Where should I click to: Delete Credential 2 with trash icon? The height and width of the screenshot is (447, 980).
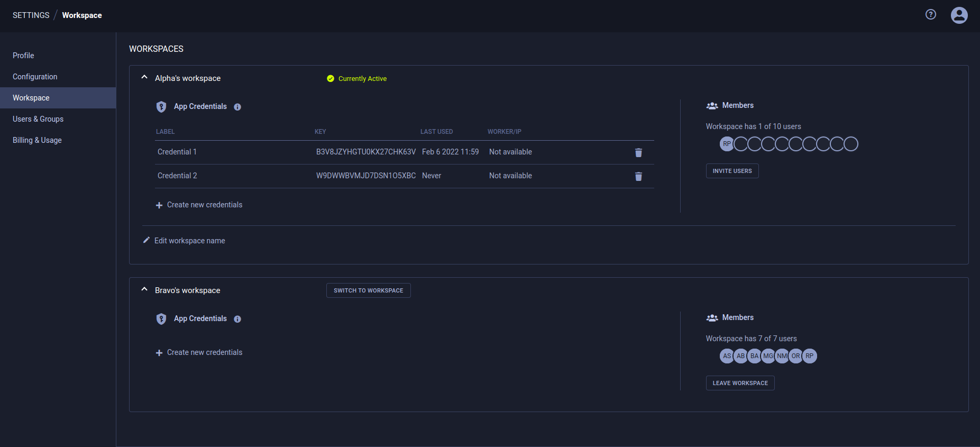coord(638,176)
